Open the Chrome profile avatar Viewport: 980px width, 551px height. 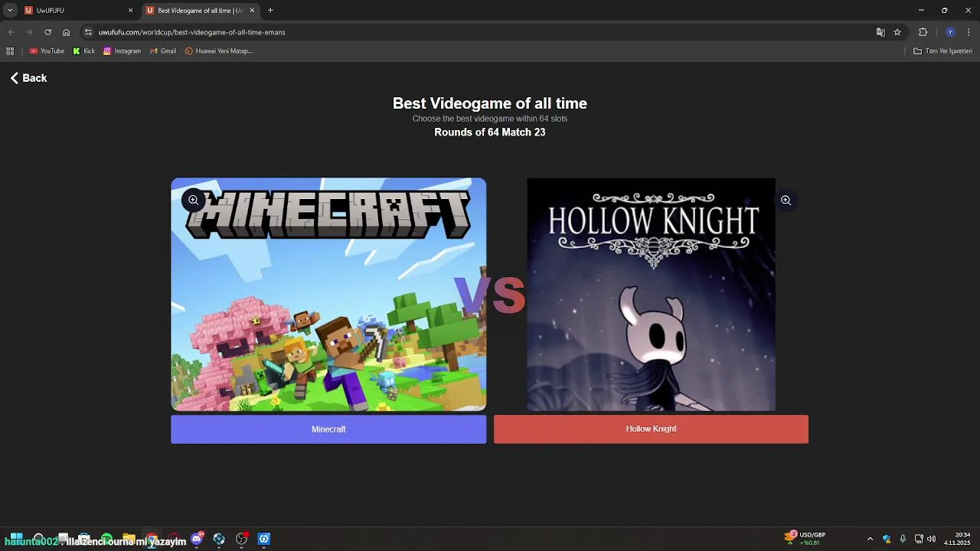[x=950, y=32]
